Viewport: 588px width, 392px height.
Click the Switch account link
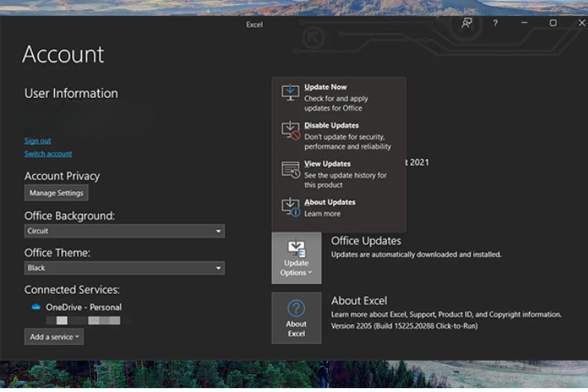coord(48,154)
